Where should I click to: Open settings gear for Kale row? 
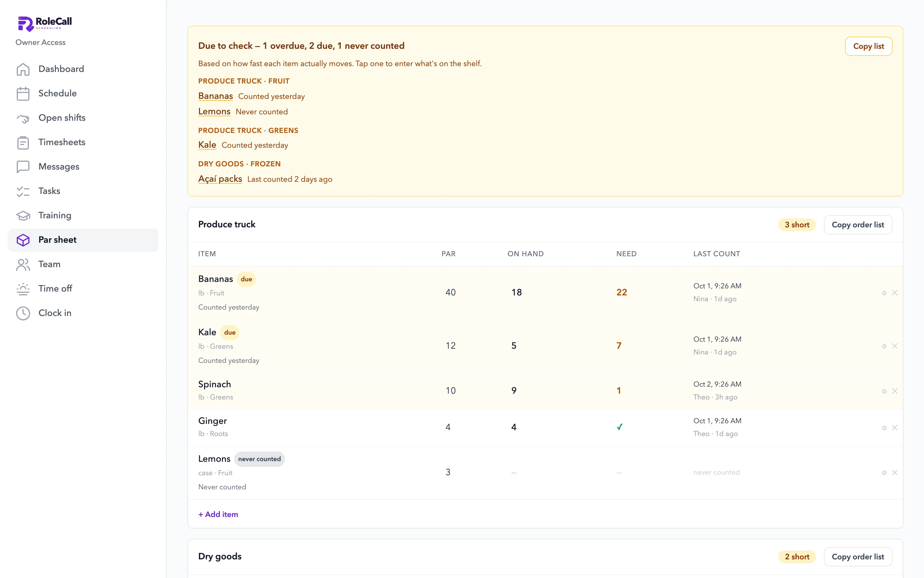[x=884, y=346]
